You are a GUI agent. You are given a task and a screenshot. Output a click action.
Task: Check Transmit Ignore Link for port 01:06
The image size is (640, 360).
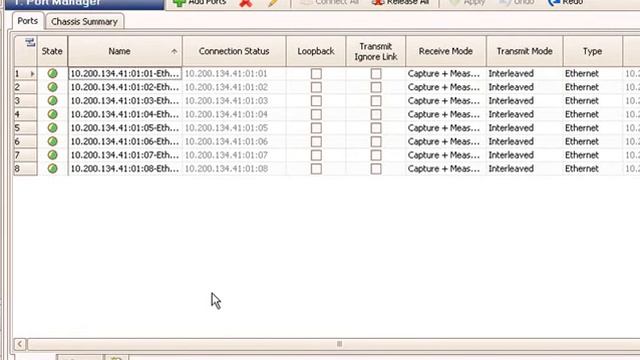tap(376, 142)
